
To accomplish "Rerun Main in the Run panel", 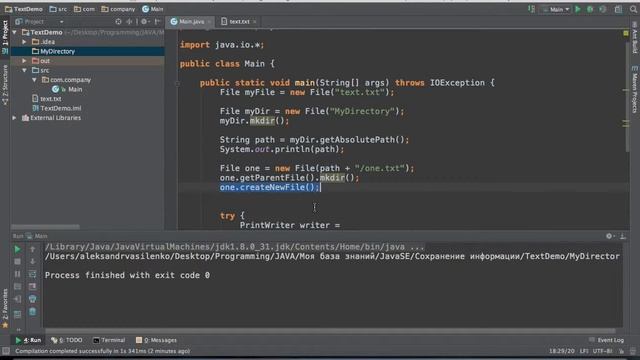I will [18, 249].
